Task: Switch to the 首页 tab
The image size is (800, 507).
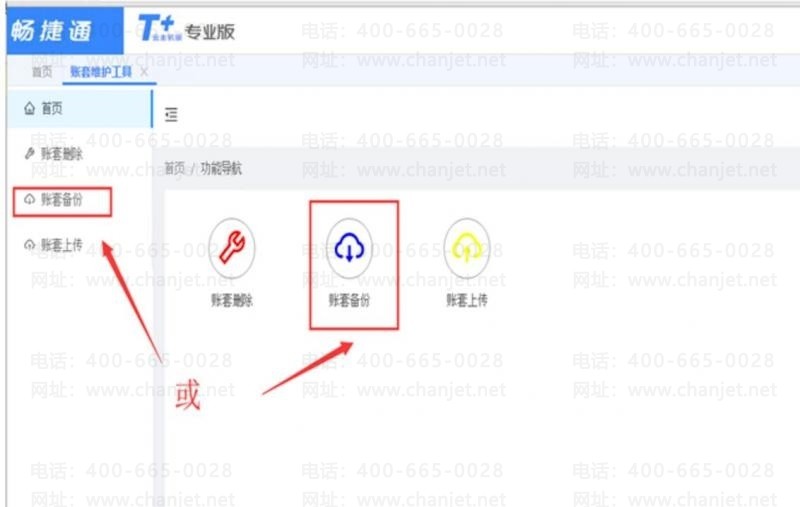Action: tap(42, 71)
